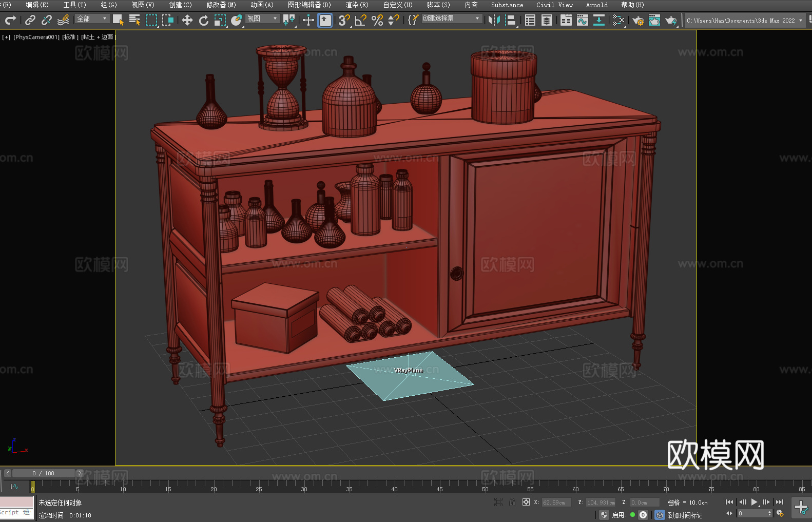Open the Time Configuration icon

click(x=780, y=513)
